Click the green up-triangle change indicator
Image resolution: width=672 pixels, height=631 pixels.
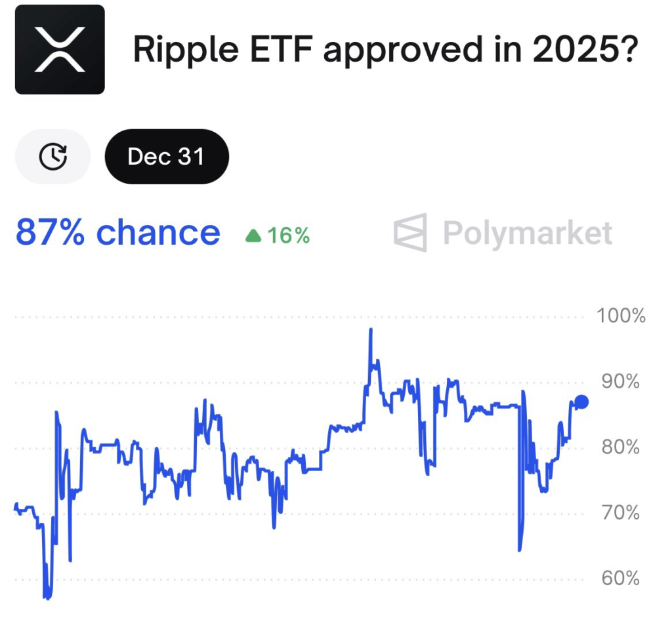point(253,235)
